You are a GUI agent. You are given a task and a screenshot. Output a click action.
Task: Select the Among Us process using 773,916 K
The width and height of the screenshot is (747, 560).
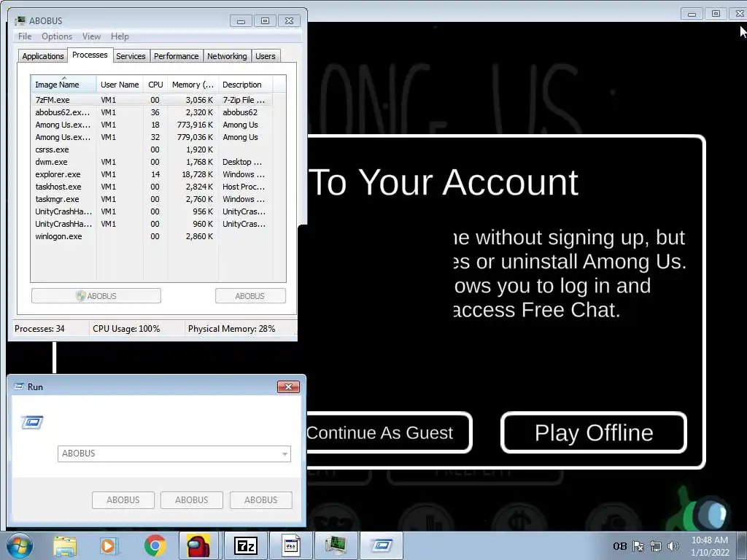(152, 125)
